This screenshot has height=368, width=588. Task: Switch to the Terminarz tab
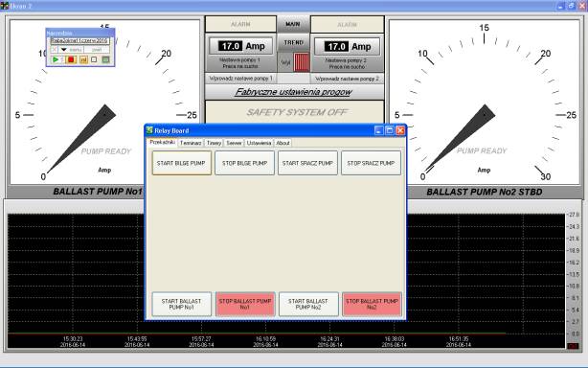pos(191,143)
